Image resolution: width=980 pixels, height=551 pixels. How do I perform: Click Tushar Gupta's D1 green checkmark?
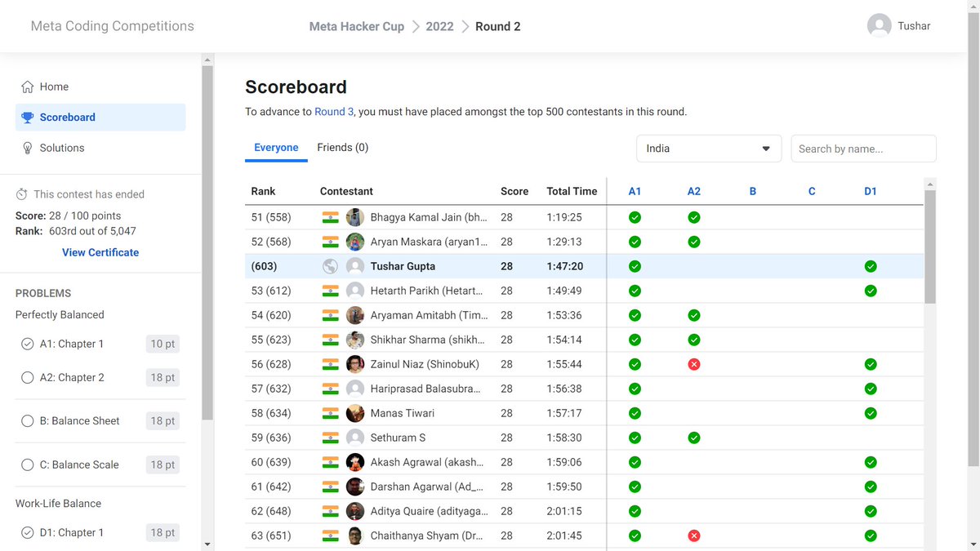click(871, 266)
